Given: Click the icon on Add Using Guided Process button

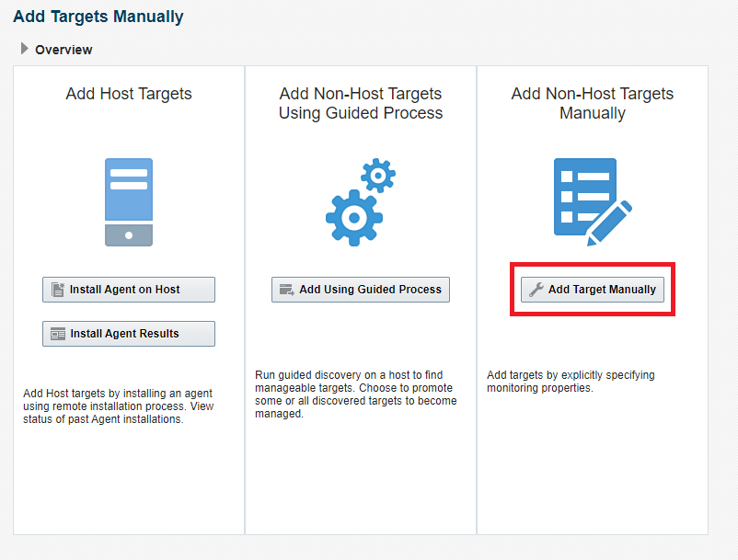Looking at the screenshot, I should 287,290.
